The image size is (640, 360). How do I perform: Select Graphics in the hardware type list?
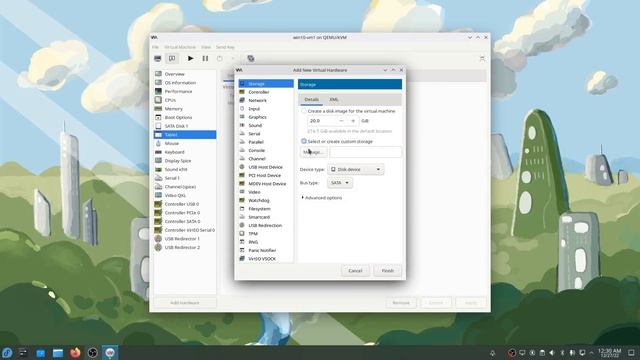(266, 117)
